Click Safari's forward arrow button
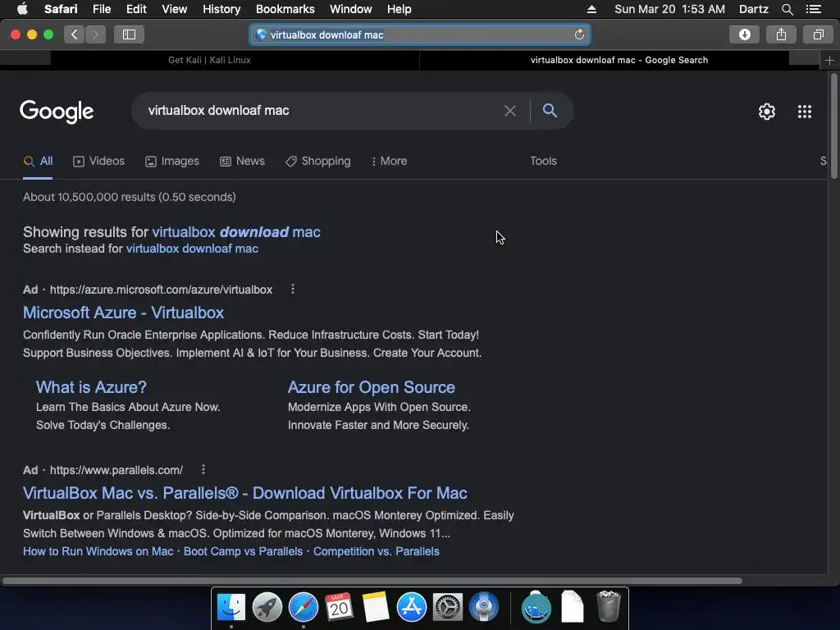 (95, 34)
